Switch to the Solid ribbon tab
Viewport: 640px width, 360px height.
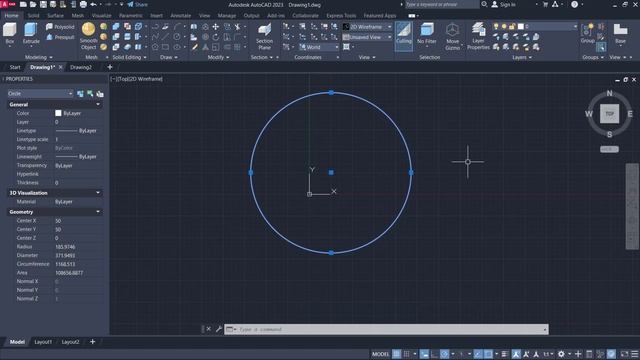[x=33, y=16]
